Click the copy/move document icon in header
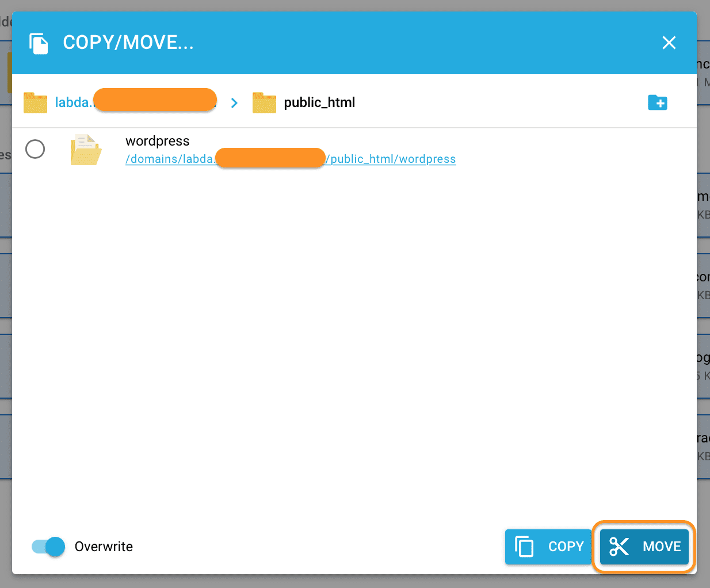Viewport: 710px width, 588px height. tap(39, 43)
